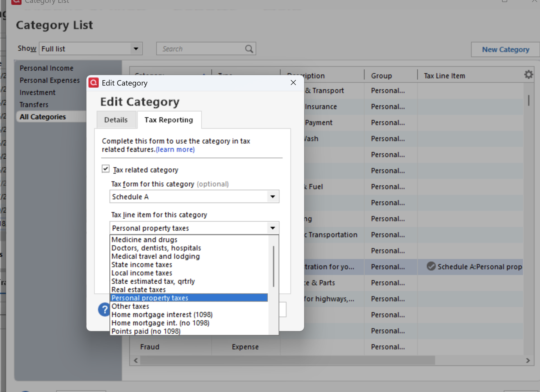Viewport: 540px width, 392px height.
Task: Collapse the Tax line item dropdown arrow
Action: click(272, 228)
